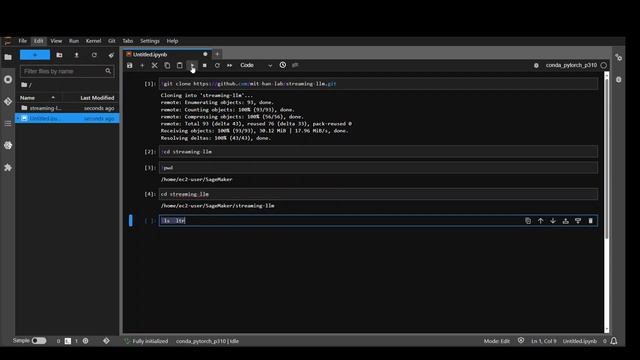Switch kernel via conda_pytorch_p310 label
The image size is (640, 360).
[x=571, y=65]
